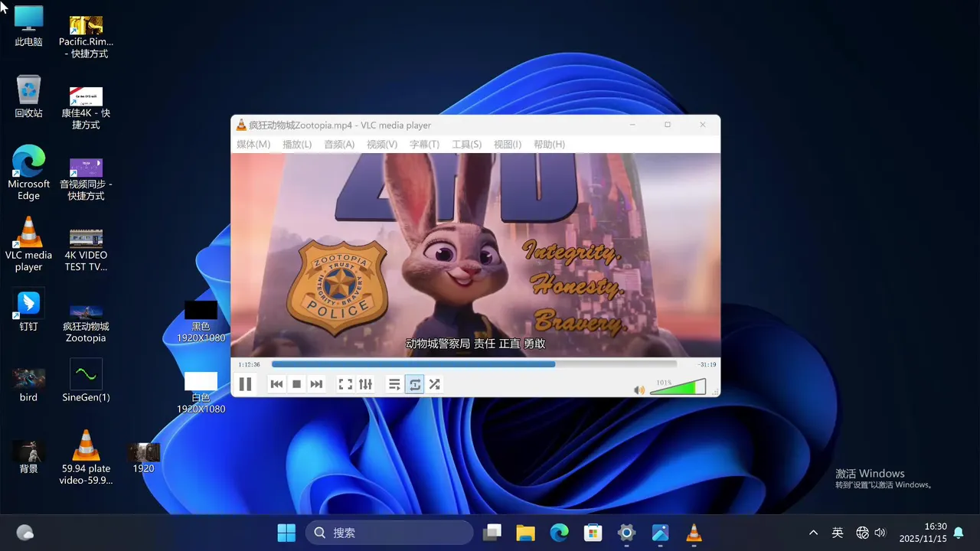Click the VLC cone icon in title bar
The image size is (980, 551).
pyautogui.click(x=241, y=125)
